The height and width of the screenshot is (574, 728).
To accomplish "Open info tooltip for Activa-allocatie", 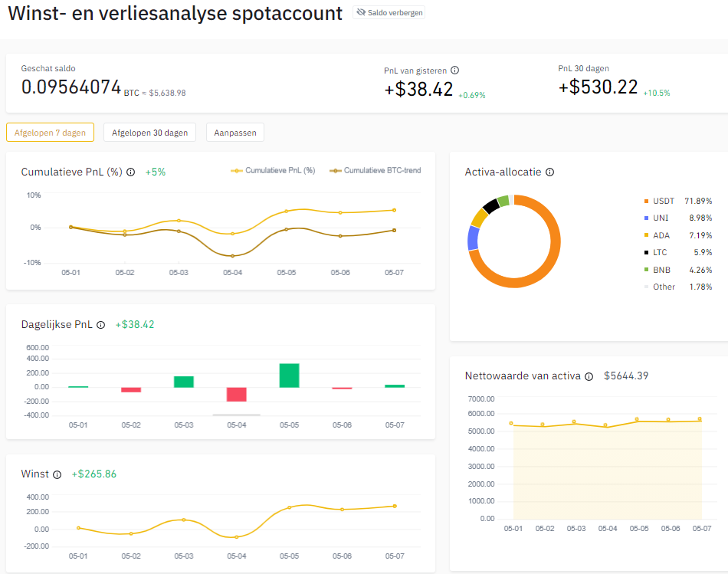I will (x=549, y=172).
